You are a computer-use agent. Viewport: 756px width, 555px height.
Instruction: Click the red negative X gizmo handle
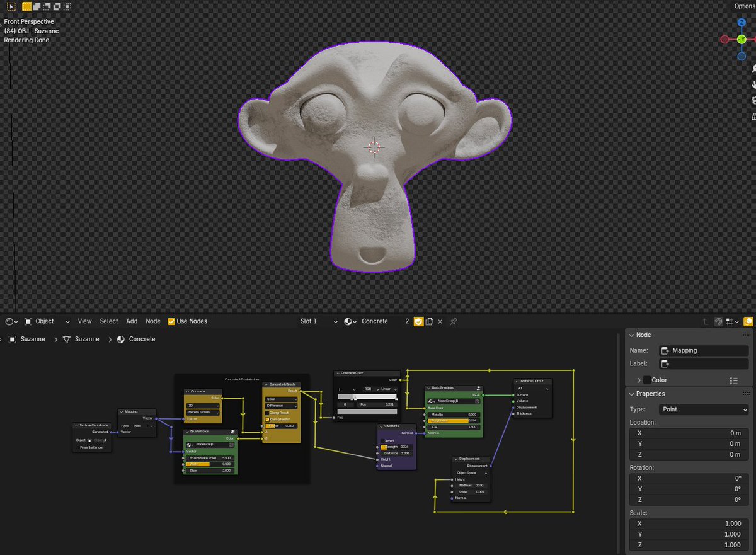(x=724, y=39)
